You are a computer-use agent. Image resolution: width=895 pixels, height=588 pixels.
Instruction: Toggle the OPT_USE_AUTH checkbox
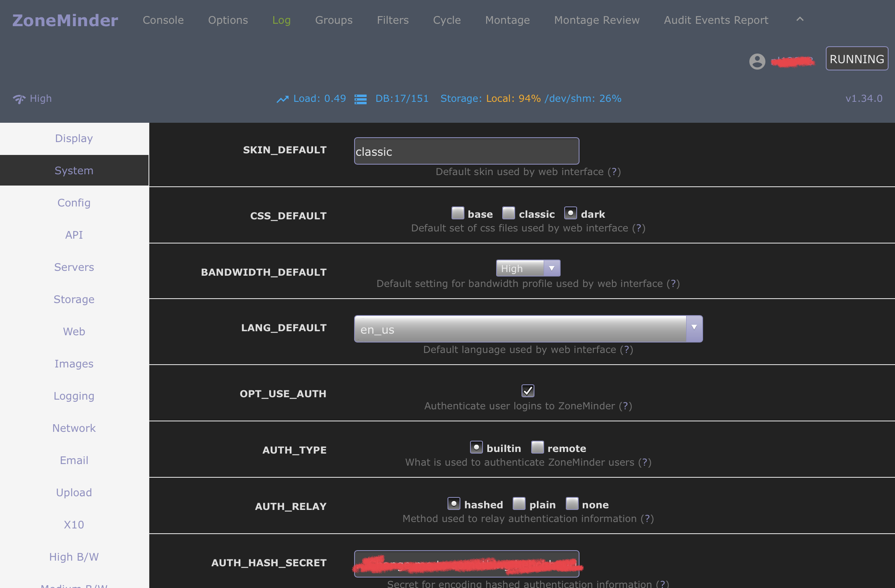point(528,390)
